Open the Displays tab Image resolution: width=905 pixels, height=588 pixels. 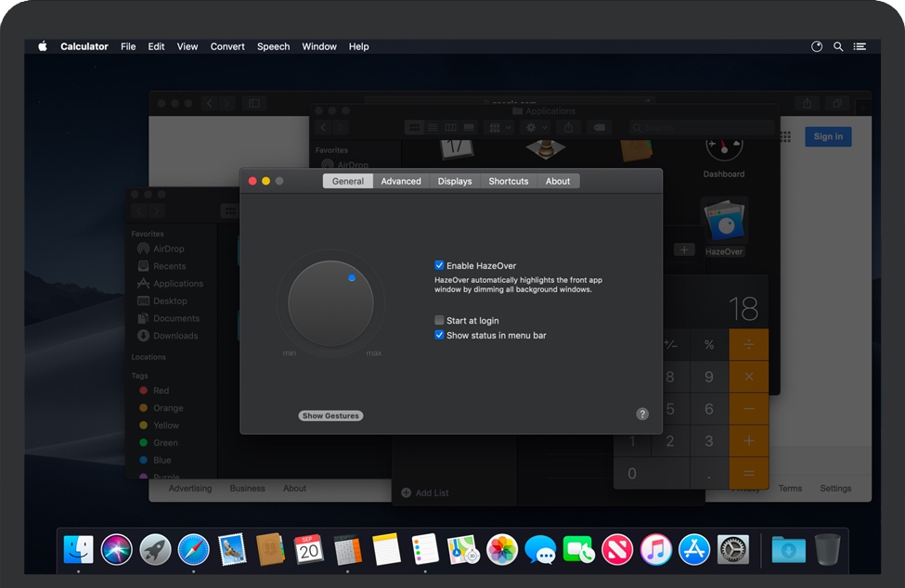coord(455,181)
